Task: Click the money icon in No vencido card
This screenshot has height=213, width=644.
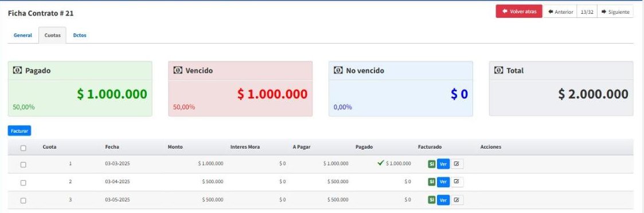Action: (x=338, y=70)
